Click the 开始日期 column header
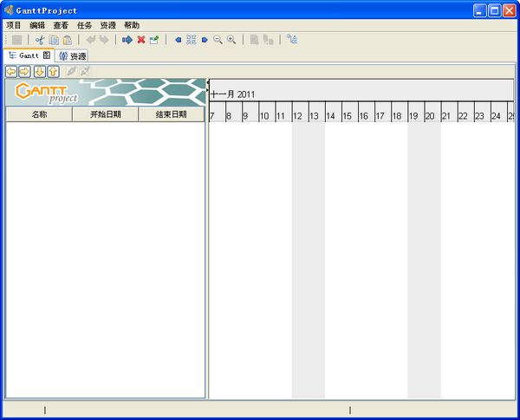Image resolution: width=520 pixels, height=420 pixels. coord(105,114)
